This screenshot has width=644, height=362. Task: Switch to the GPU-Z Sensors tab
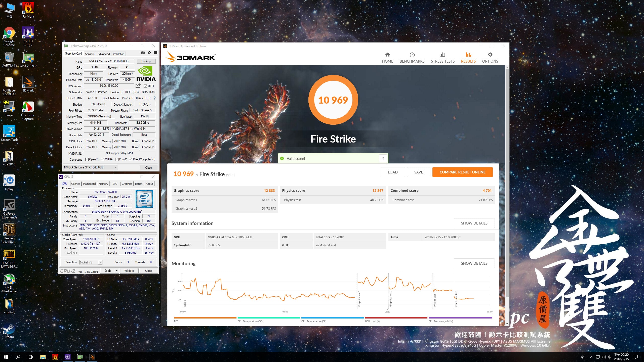click(x=90, y=54)
